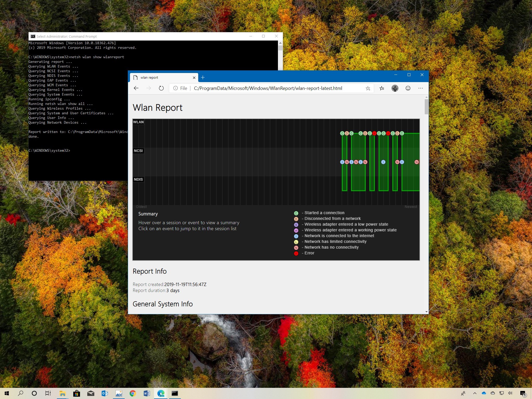
Task: Click the smiley feedback icon
Action: pos(408,88)
